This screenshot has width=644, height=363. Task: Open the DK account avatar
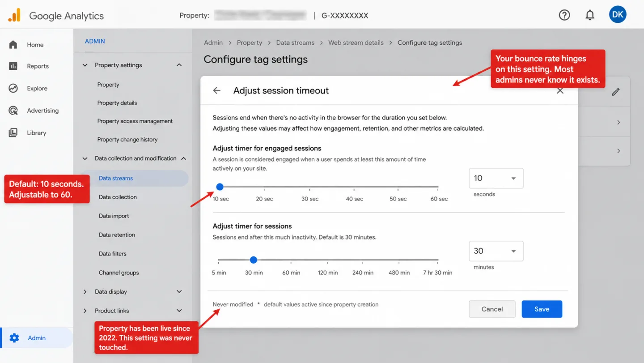(x=618, y=15)
